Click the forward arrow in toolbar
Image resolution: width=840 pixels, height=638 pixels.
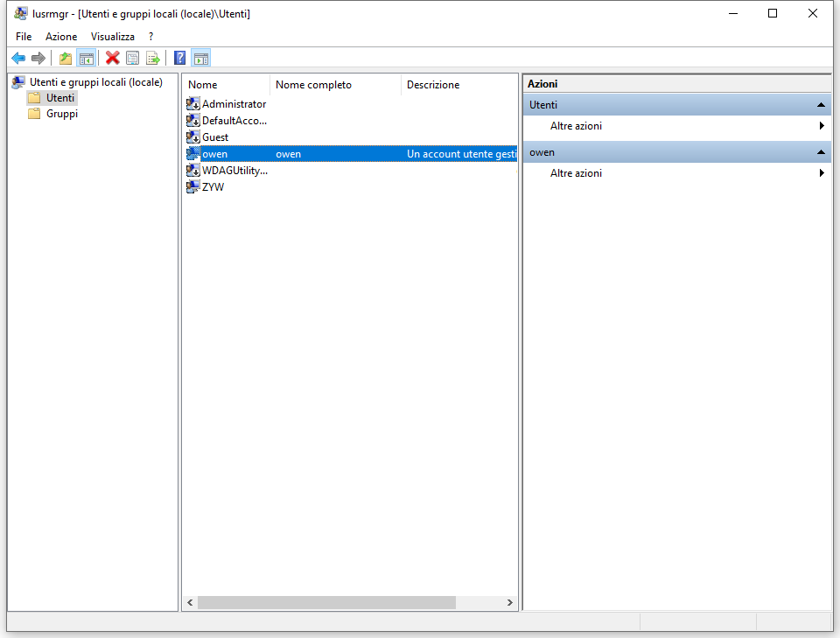(38, 58)
